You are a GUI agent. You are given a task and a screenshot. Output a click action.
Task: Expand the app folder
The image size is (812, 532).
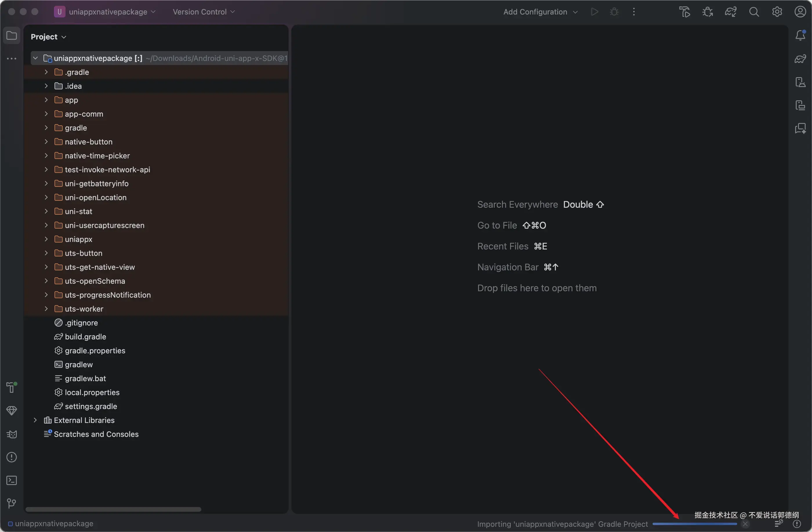click(46, 100)
